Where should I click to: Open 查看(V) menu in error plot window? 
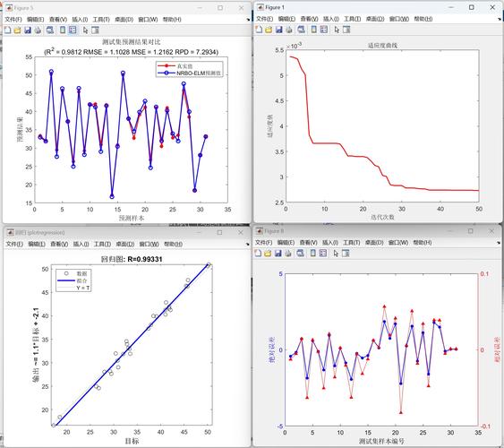[309, 242]
